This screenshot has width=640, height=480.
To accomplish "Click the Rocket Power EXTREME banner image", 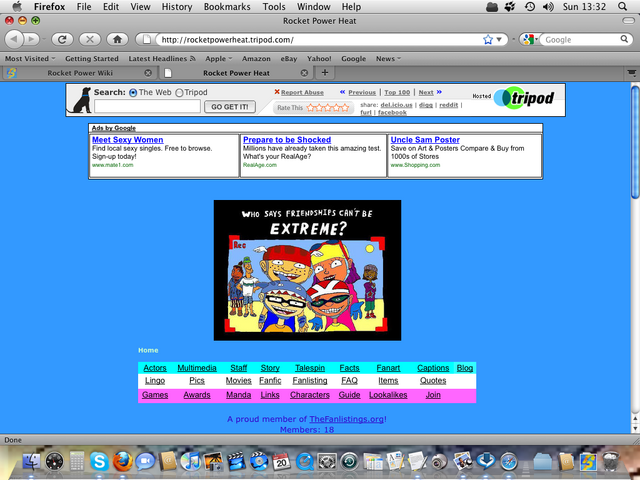I will tap(307, 270).
